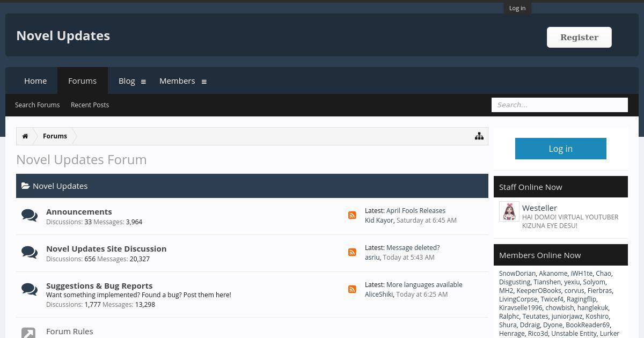Open the Forums breadcrumb link

click(x=55, y=136)
